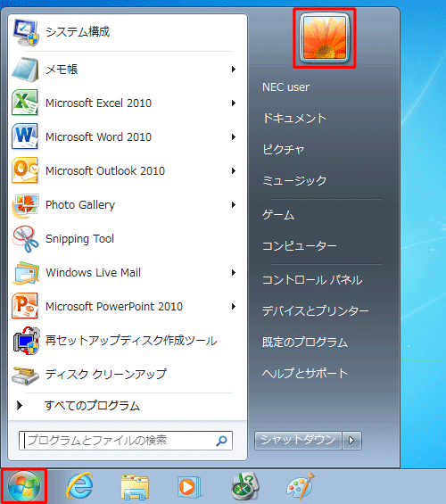Launch the メモ帳 notepad icon
The height and width of the screenshot is (504, 446).
(25, 69)
